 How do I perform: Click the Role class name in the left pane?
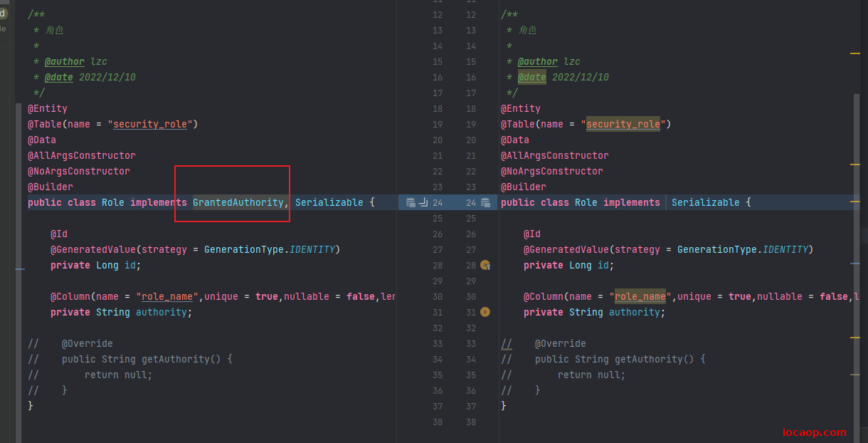click(113, 203)
